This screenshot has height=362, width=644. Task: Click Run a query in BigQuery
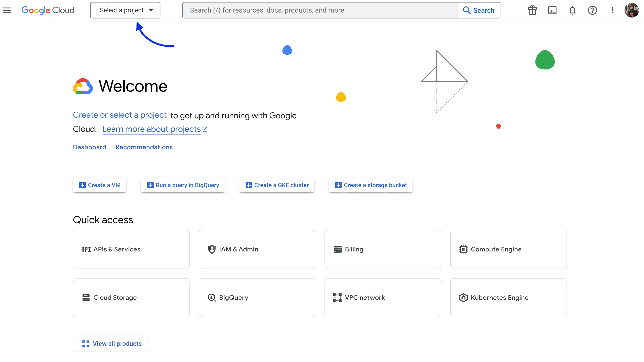point(183,185)
